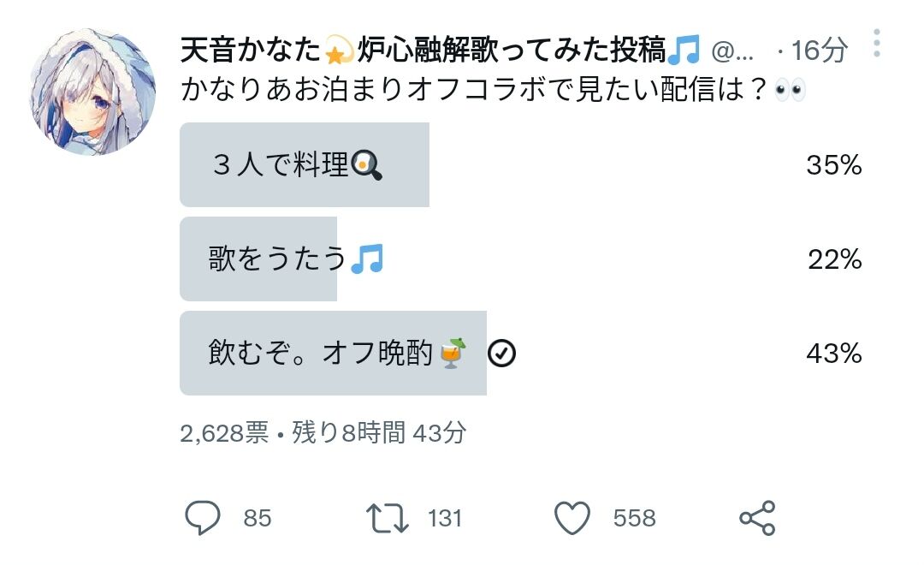The height and width of the screenshot is (565, 924).
Task: Expand tweet options with the vertical dots
Action: pyautogui.click(x=879, y=45)
